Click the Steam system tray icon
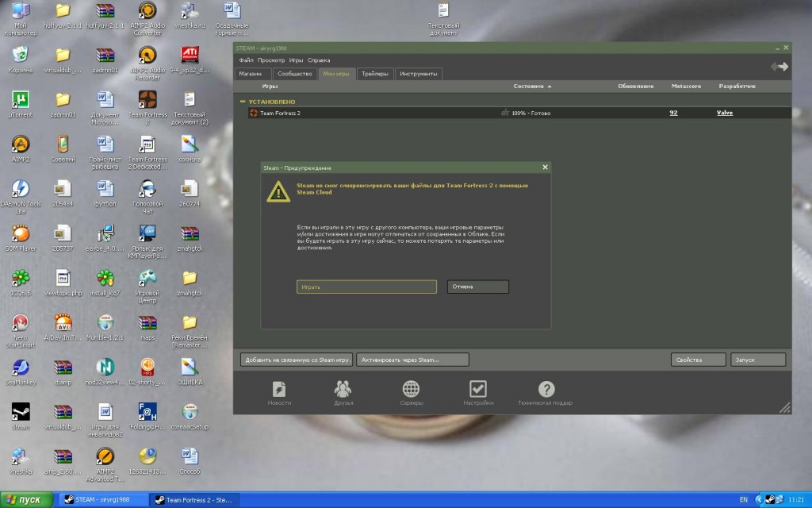The image size is (812, 508). click(769, 500)
